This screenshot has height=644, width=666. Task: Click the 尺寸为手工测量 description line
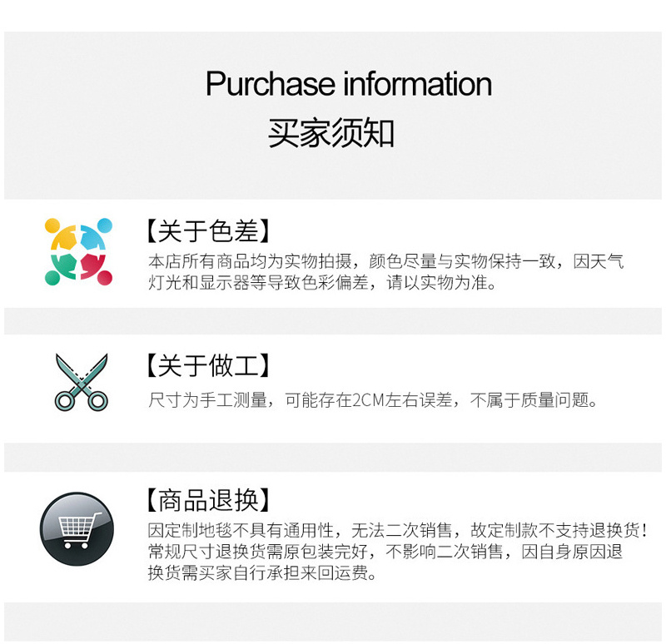tap(373, 400)
